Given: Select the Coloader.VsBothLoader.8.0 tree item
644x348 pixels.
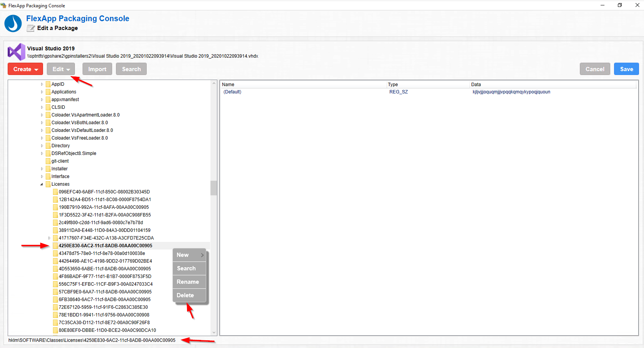Looking at the screenshot, I should pos(79,123).
